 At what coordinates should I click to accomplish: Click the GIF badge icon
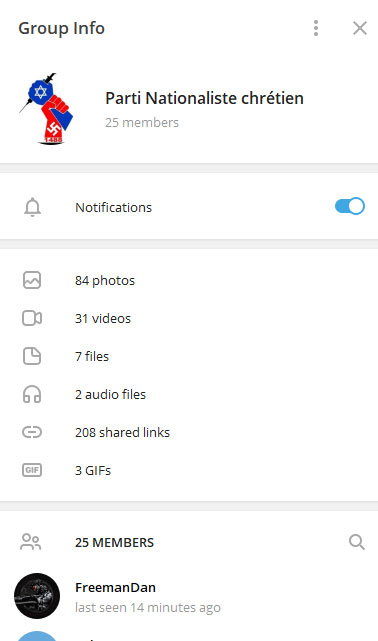(x=32, y=470)
